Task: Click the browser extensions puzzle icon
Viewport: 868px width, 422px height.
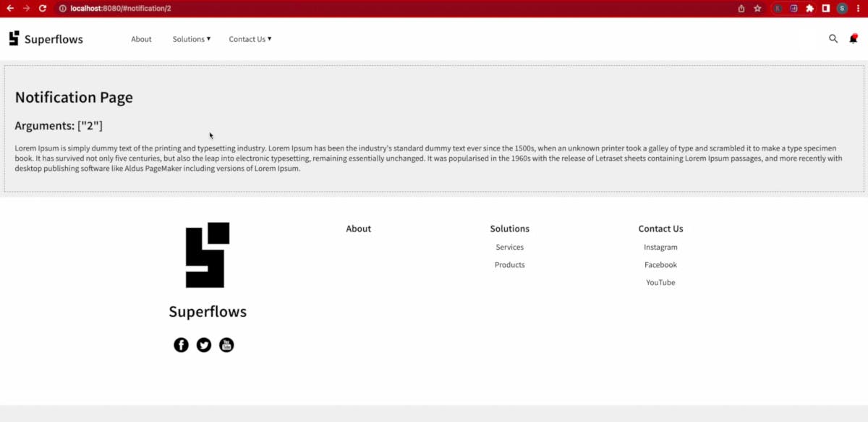Action: [810, 8]
